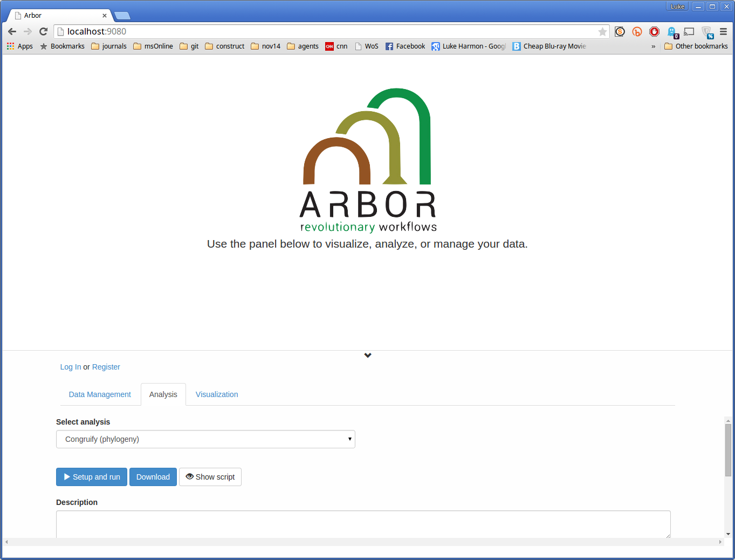The image size is (735, 560).
Task: Click the Register link
Action: coord(106,367)
